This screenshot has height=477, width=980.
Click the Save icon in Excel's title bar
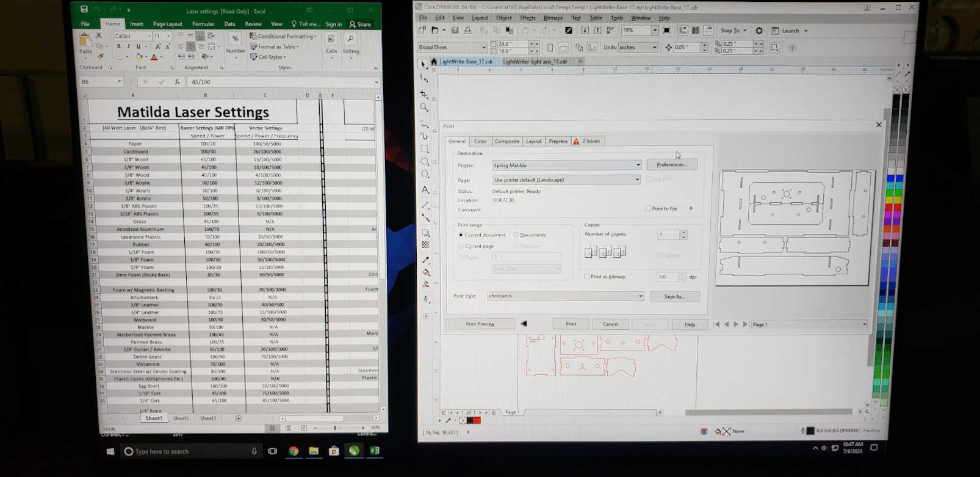coord(84,9)
